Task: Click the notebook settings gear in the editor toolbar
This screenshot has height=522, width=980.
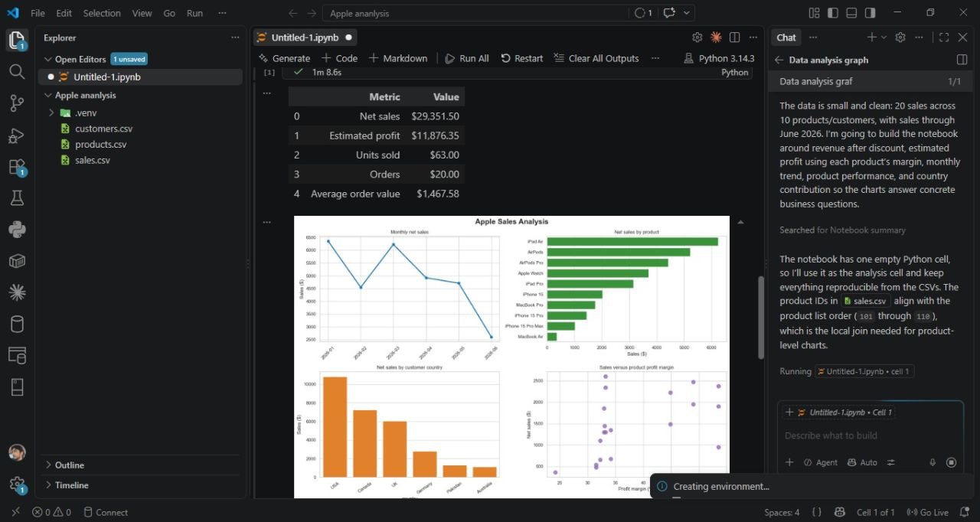Action: tap(697, 38)
